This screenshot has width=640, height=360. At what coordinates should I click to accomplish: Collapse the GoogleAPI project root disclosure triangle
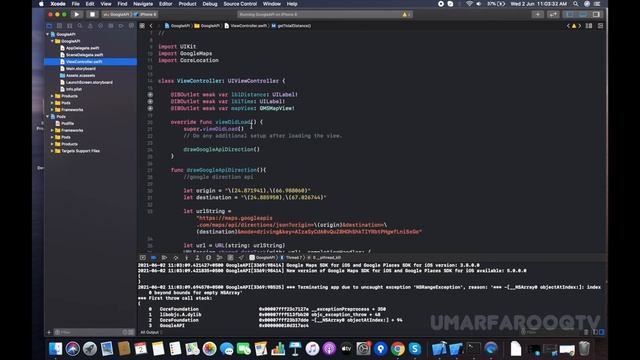pyautogui.click(x=48, y=34)
